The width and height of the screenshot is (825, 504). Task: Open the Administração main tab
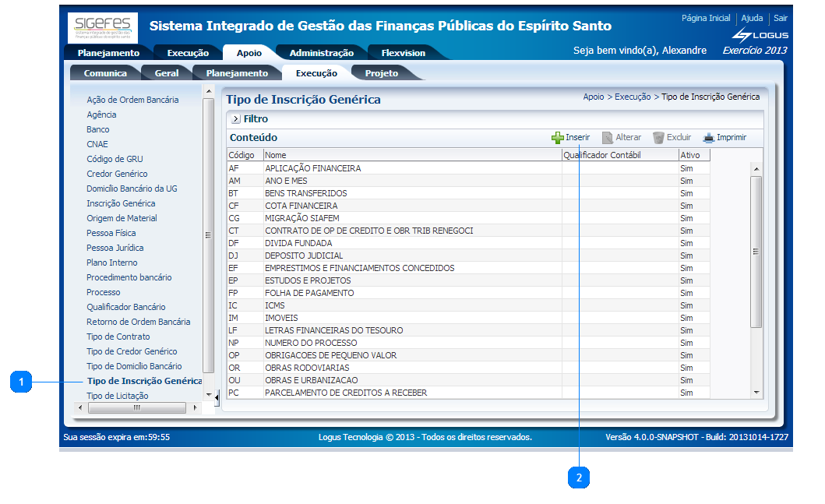[x=321, y=53]
